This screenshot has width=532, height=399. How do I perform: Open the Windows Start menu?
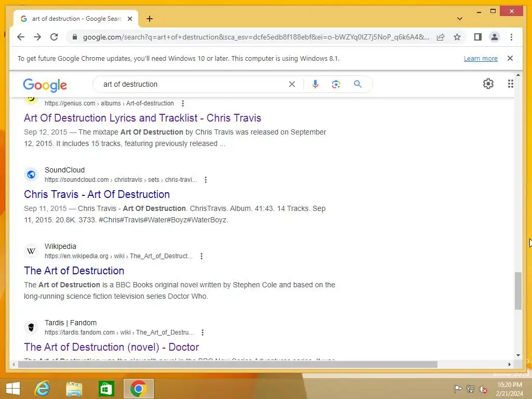pyautogui.click(x=13, y=389)
